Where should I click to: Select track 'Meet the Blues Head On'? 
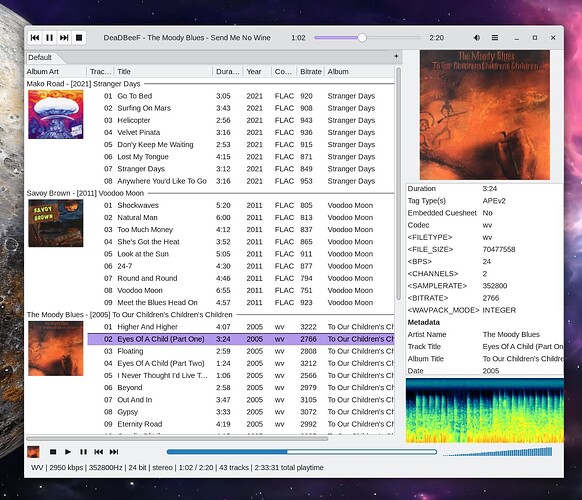[x=241, y=303]
